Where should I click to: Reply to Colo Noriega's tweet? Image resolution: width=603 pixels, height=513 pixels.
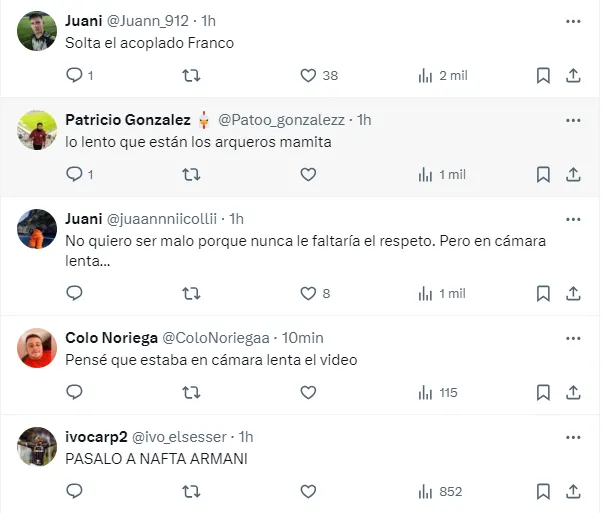74,392
